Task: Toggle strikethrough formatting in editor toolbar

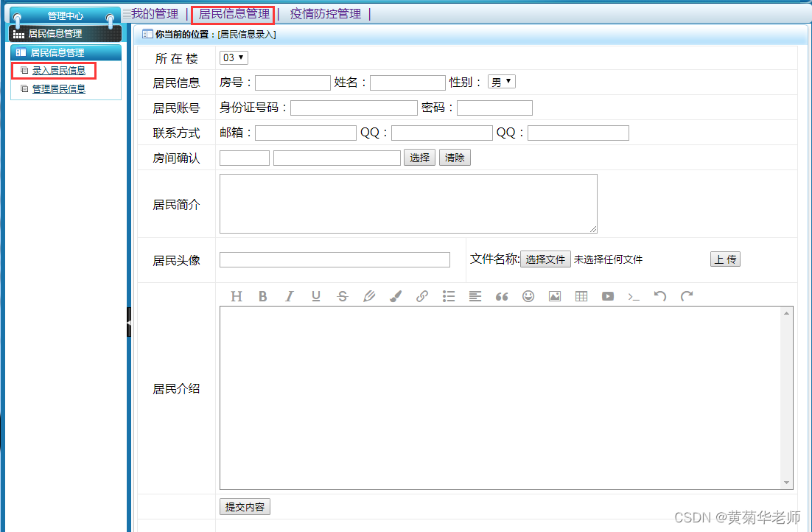Action: pos(343,296)
